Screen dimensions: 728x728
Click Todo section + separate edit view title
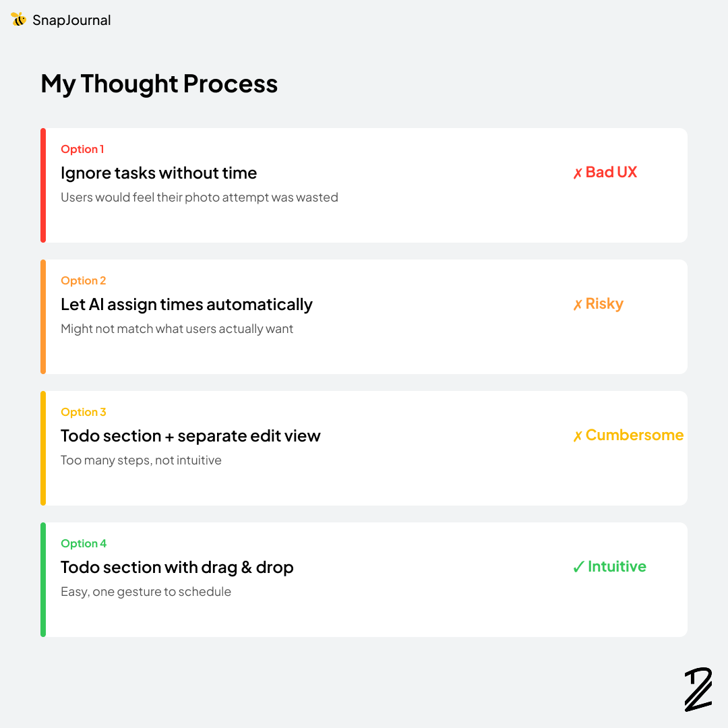(191, 436)
